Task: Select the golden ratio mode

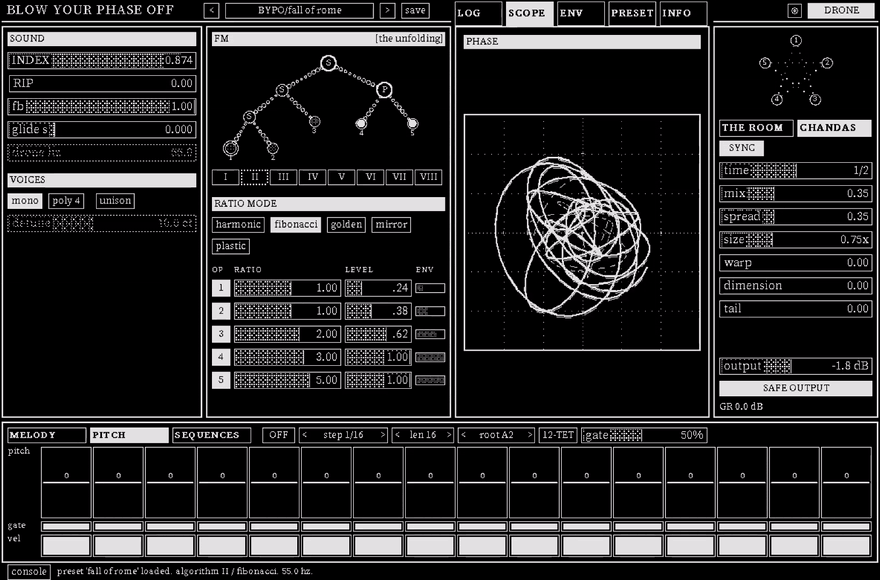Action: pyautogui.click(x=346, y=225)
